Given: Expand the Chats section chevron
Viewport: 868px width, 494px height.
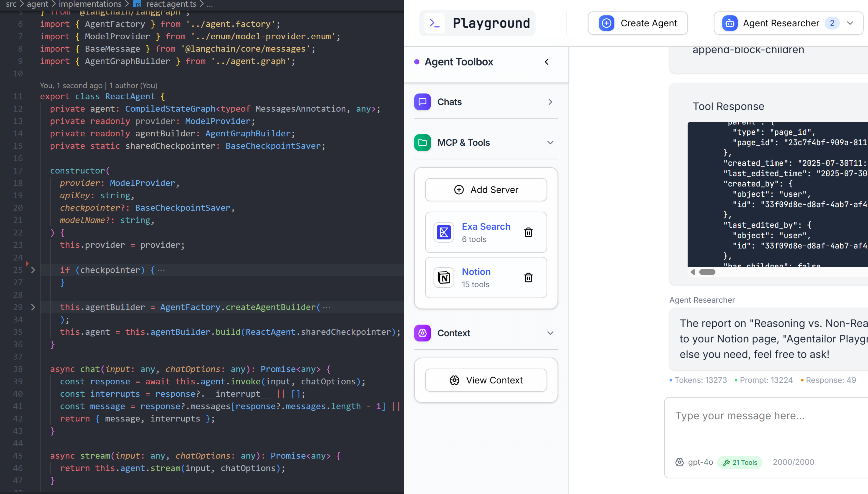Looking at the screenshot, I should tap(550, 102).
